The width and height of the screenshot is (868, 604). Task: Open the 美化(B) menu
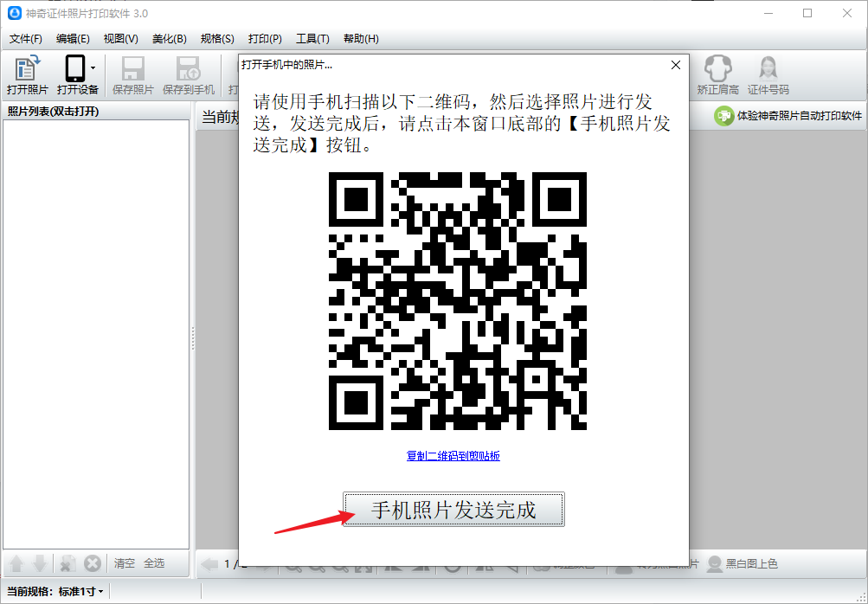tap(169, 39)
